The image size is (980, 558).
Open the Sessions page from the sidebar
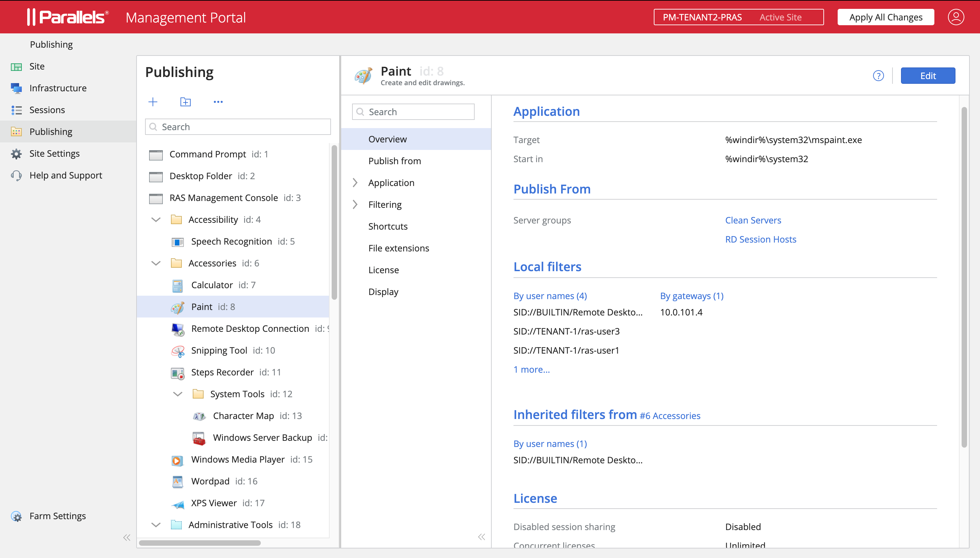click(47, 110)
